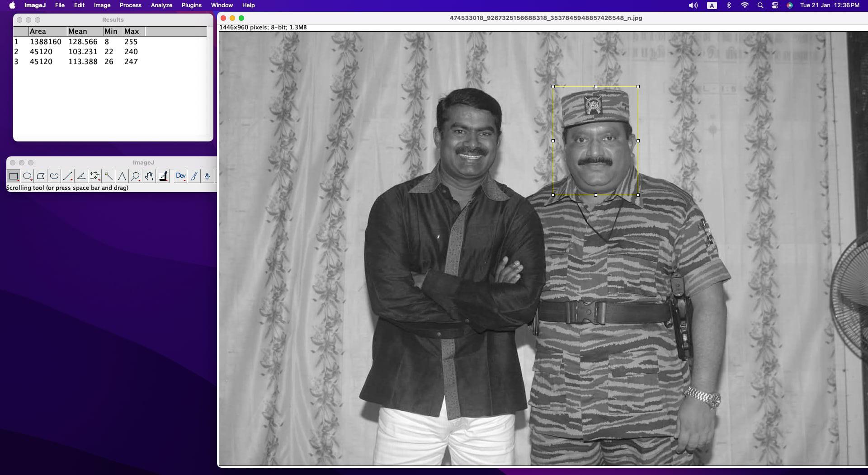The height and width of the screenshot is (475, 868).
Task: Open the Analyze menu
Action: pos(161,5)
